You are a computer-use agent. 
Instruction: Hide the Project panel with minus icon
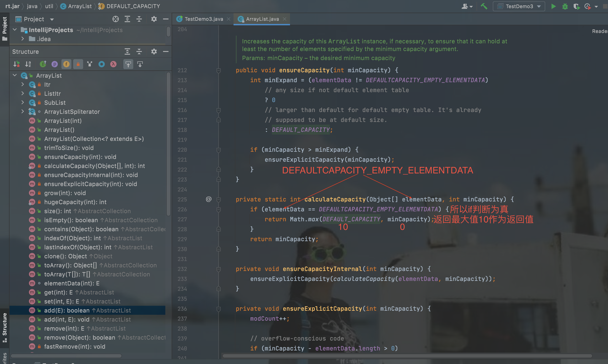point(166,19)
